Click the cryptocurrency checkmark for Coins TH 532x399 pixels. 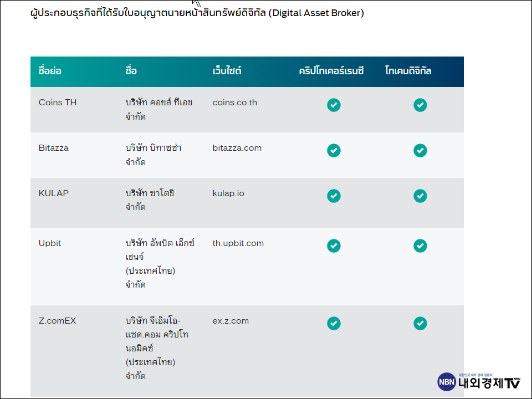click(x=334, y=105)
